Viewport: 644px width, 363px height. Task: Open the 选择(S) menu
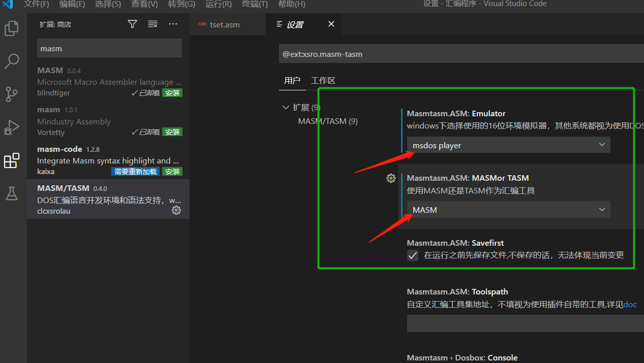pos(108,4)
